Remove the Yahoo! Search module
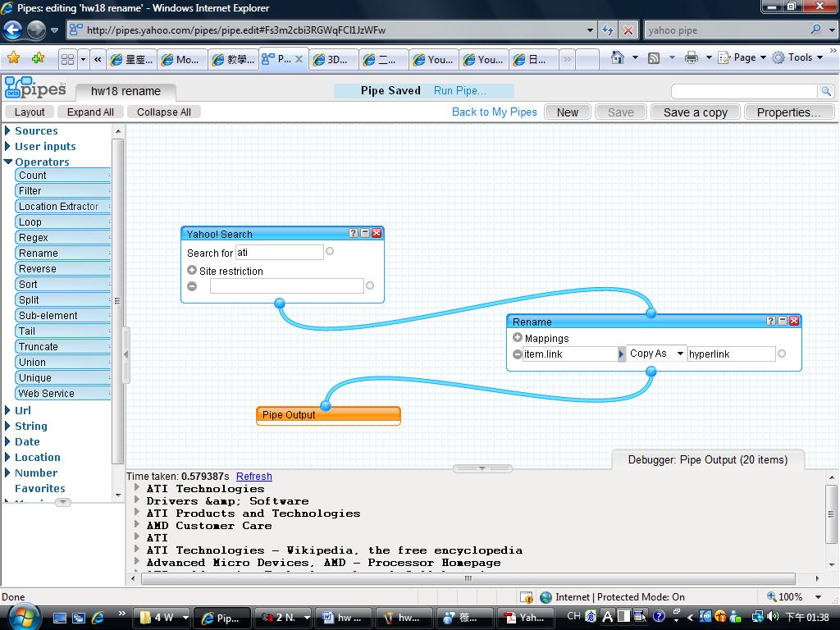 [x=377, y=233]
